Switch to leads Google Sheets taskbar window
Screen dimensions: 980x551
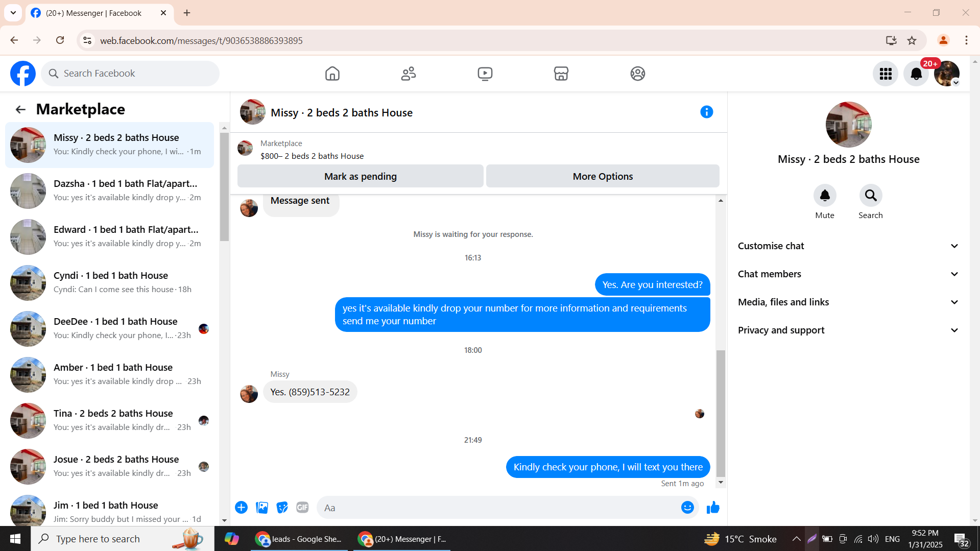(x=299, y=539)
